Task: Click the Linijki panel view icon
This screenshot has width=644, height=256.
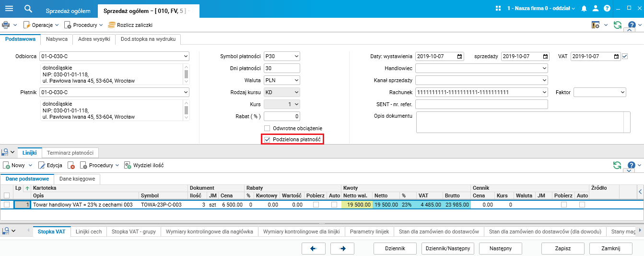Action: (x=6, y=152)
